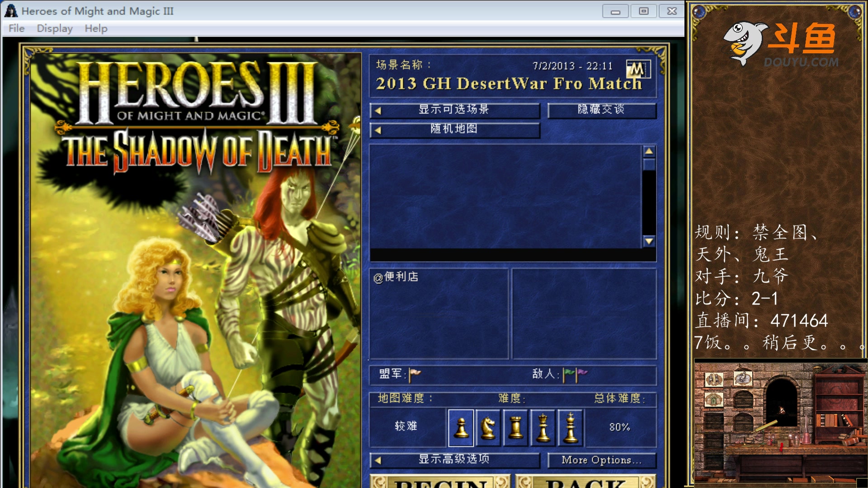This screenshot has width=868, height=488.
Task: Close the Heroes of Might and Magic window
Action: point(672,11)
